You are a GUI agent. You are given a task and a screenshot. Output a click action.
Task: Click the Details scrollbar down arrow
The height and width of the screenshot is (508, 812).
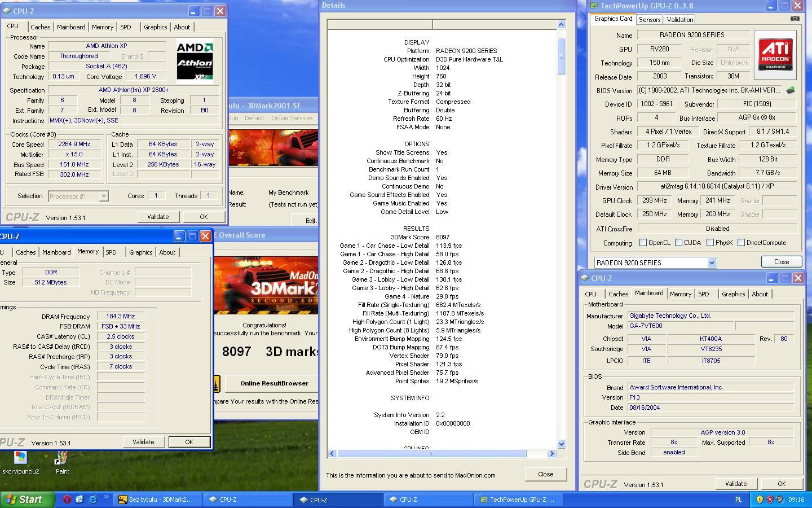[561, 444]
